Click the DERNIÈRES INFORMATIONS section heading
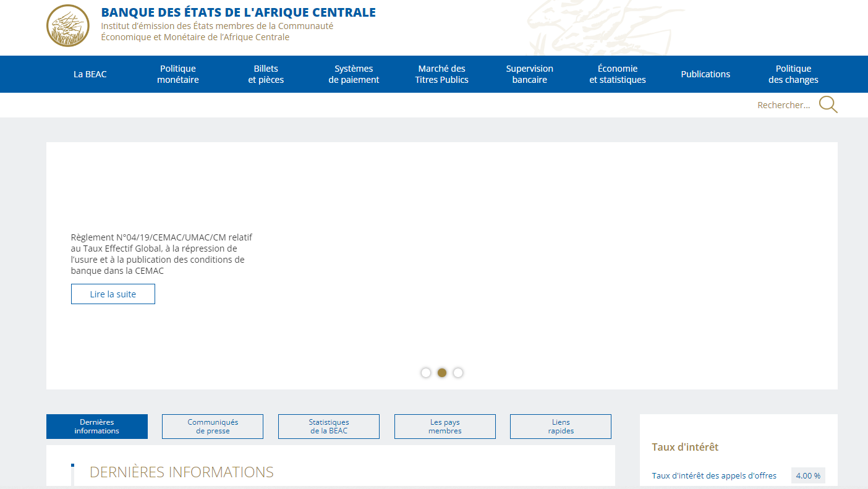The image size is (868, 489). tap(182, 472)
